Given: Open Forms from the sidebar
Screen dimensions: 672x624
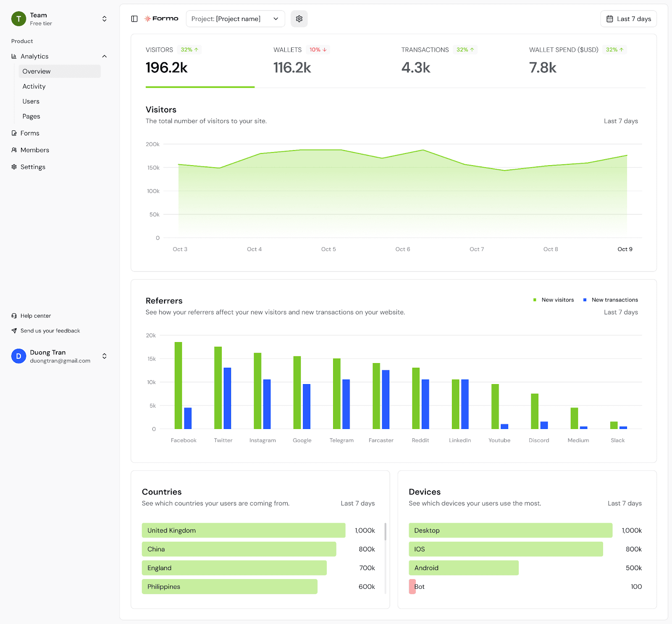Looking at the screenshot, I should tap(30, 133).
